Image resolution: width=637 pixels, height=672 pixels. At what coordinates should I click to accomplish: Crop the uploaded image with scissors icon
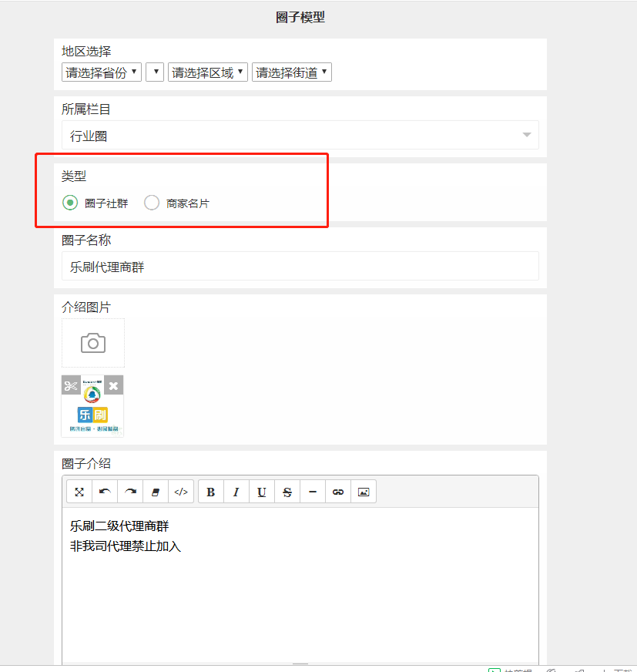[x=72, y=385]
